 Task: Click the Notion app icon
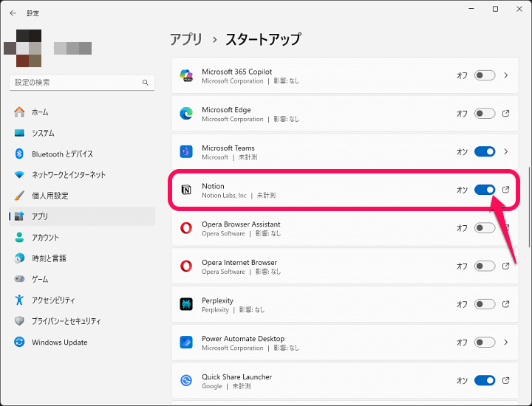pos(186,190)
